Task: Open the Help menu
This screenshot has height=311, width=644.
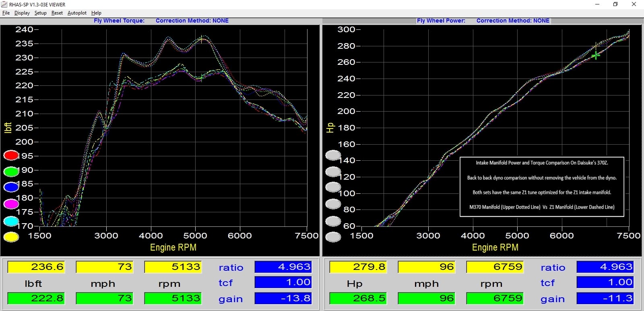Action: point(96,13)
